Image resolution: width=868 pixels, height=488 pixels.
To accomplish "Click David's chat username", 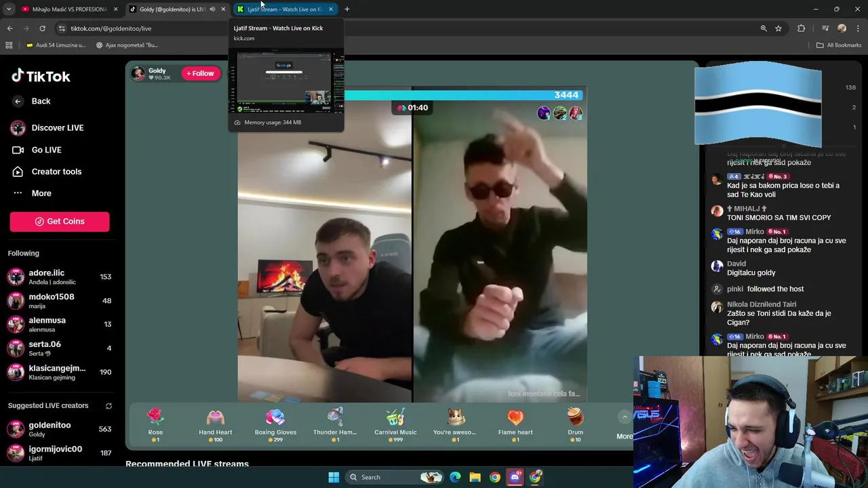I will tap(736, 264).
